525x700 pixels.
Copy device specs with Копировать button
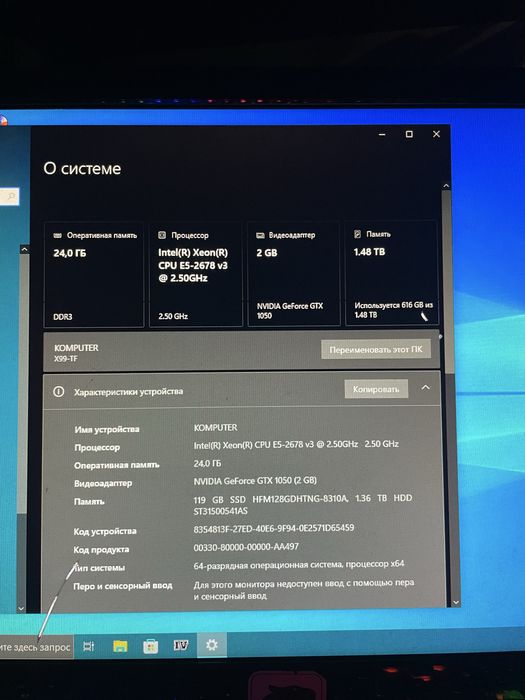376,389
